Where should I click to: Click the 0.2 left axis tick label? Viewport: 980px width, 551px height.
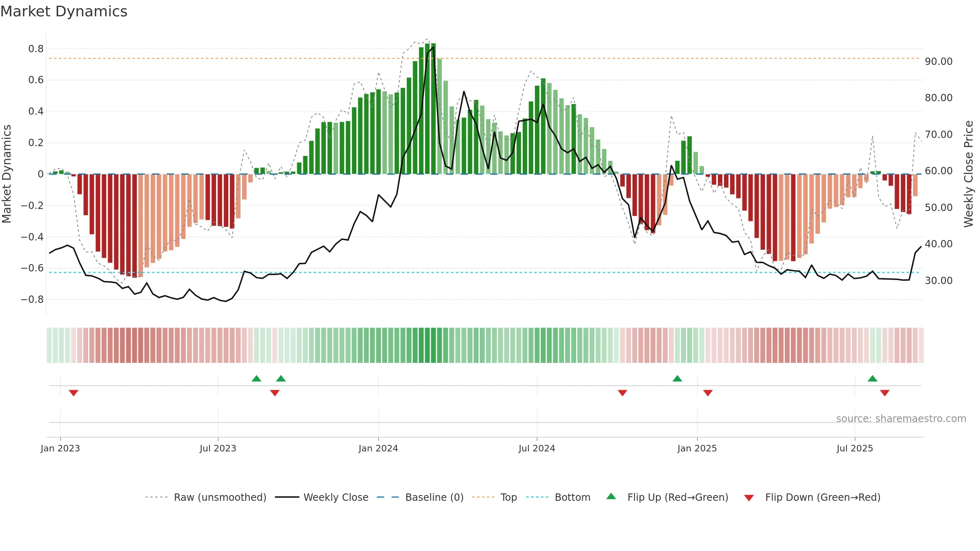pos(36,143)
